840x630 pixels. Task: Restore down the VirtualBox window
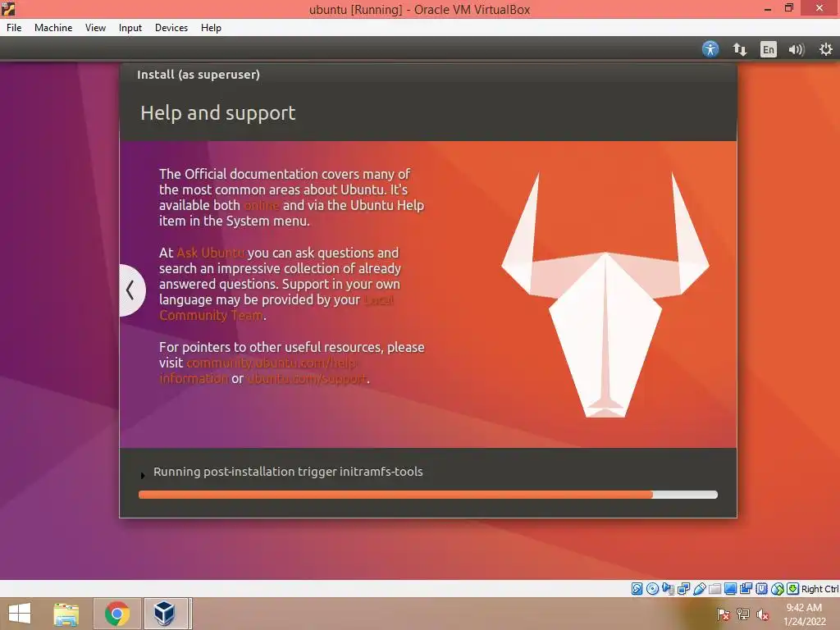[789, 8]
